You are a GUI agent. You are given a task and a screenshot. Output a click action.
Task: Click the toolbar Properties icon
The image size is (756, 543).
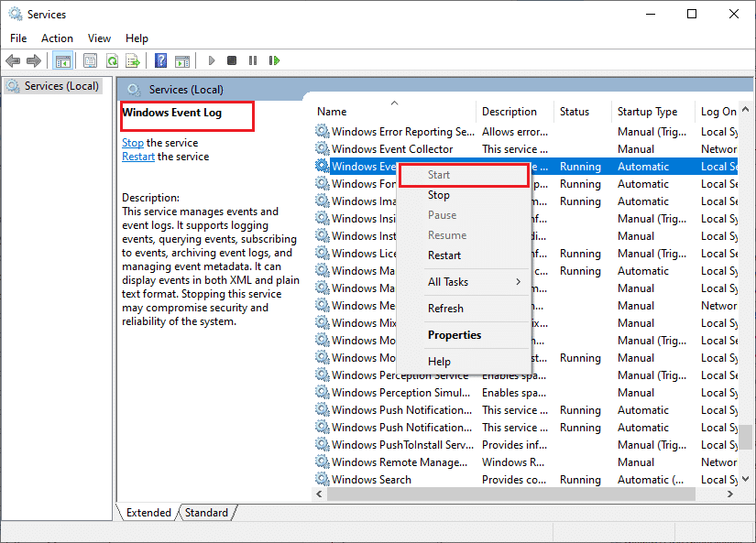click(x=90, y=61)
